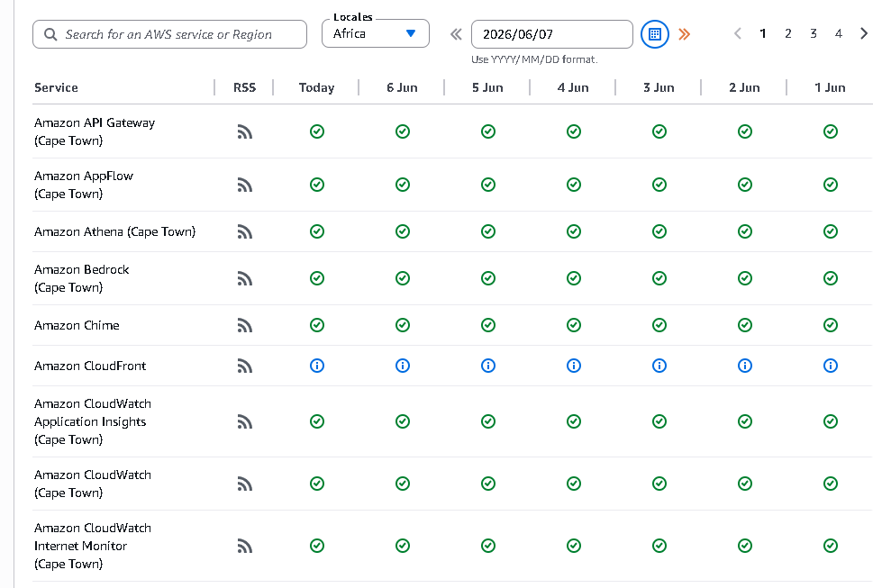The height and width of the screenshot is (588, 891).
Task: Select the Amazon AppFlow (Cape Town) row label
Action: click(x=84, y=185)
